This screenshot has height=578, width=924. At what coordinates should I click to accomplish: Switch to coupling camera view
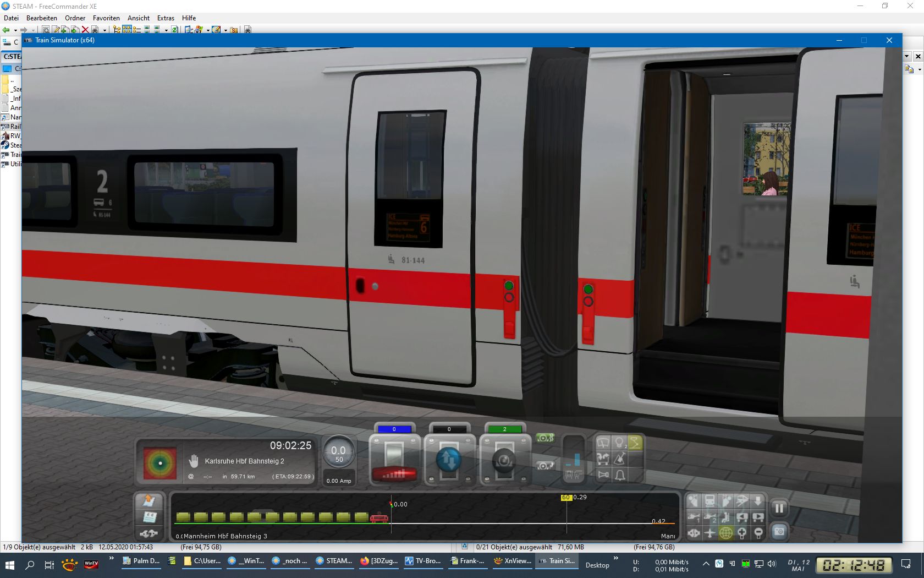tap(694, 533)
